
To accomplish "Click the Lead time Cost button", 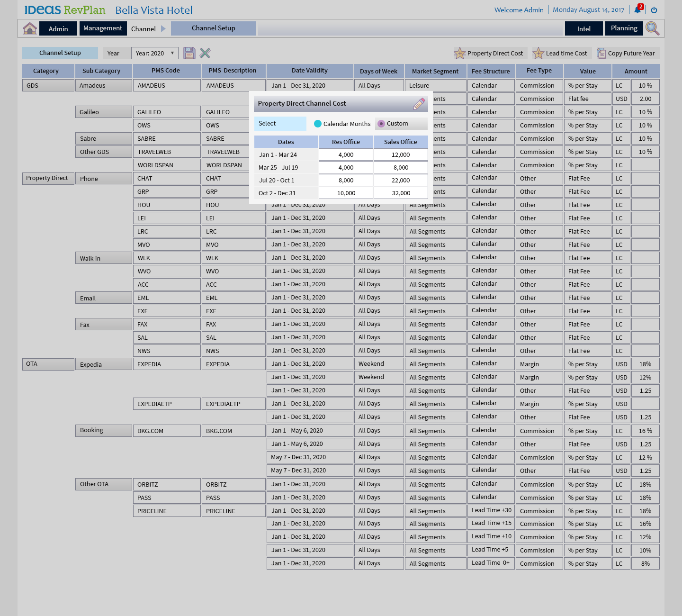I will (x=560, y=53).
